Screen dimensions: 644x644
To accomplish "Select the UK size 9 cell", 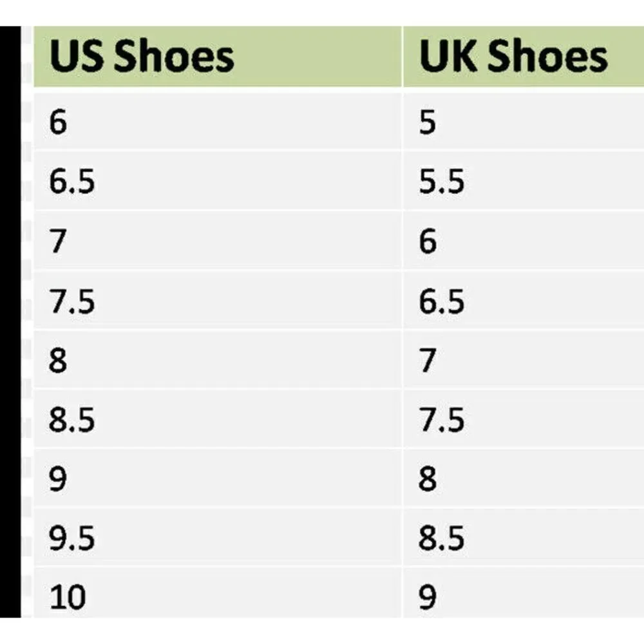I will [x=524, y=593].
